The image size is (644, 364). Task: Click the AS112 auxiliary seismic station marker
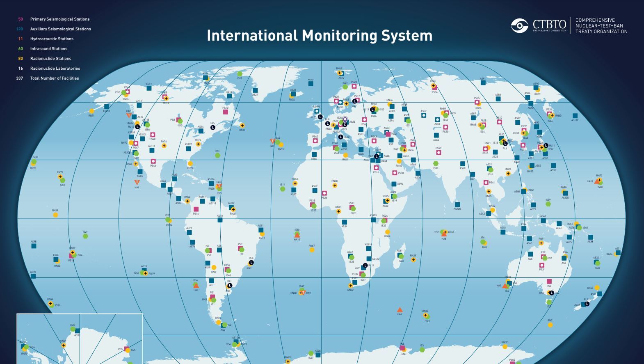575,116
